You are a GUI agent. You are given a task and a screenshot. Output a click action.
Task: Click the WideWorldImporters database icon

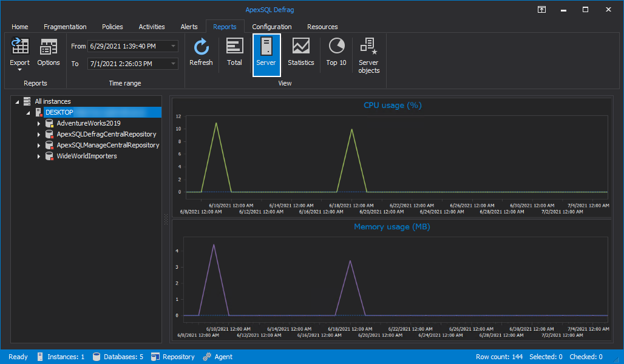[49, 156]
